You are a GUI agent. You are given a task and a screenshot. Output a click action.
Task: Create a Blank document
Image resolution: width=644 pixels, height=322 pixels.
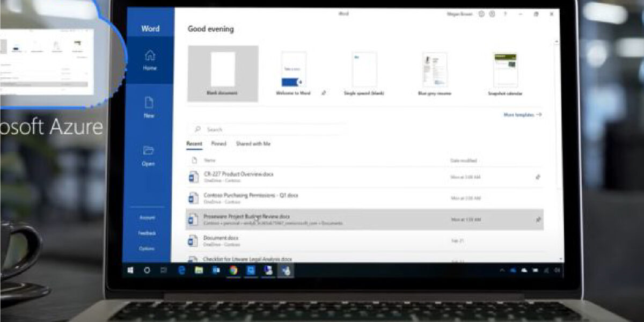click(222, 74)
